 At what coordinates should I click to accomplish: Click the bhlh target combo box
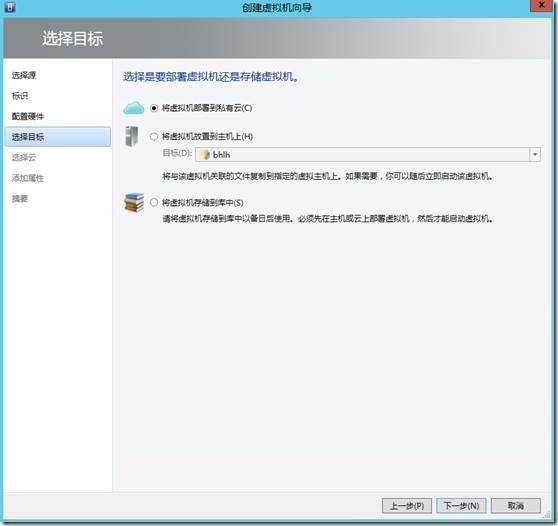(x=368, y=155)
